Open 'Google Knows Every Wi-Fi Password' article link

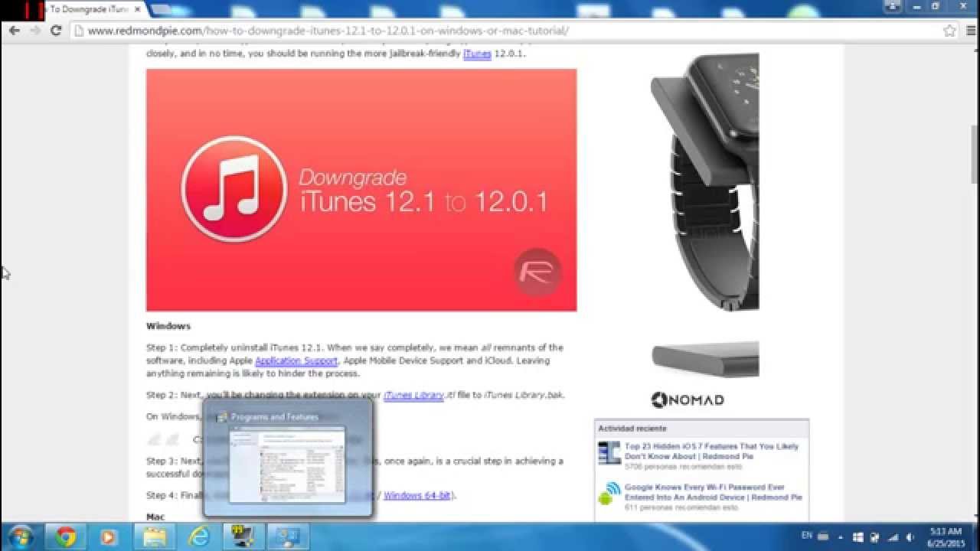713,492
